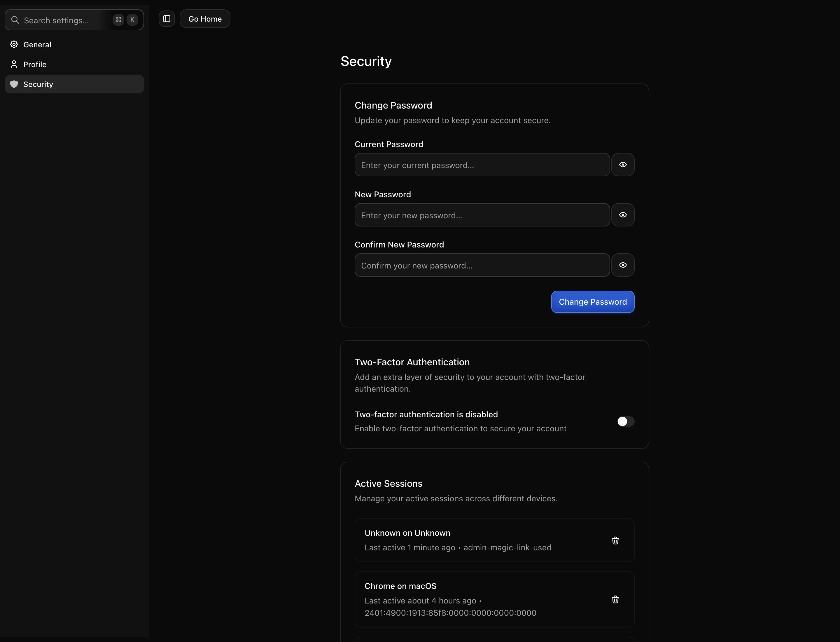Viewport: 840px width, 642px height.
Task: Toggle visibility of confirm password field
Action: [x=623, y=265]
